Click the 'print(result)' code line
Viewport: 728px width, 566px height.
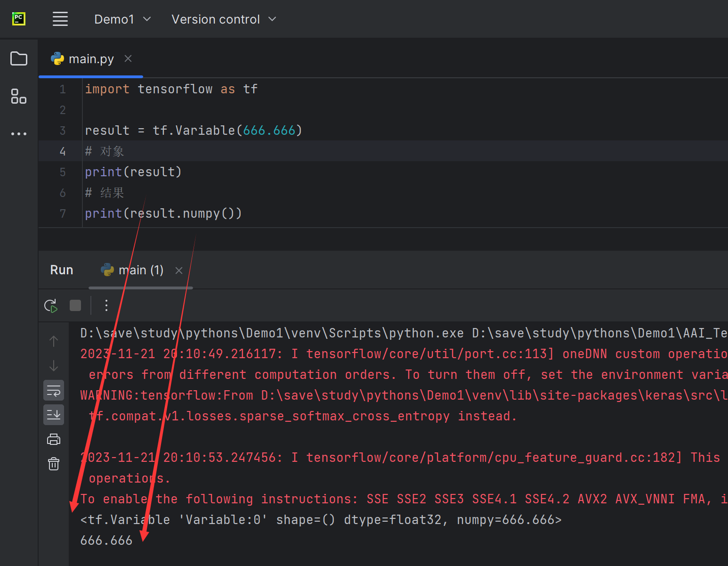pos(133,172)
